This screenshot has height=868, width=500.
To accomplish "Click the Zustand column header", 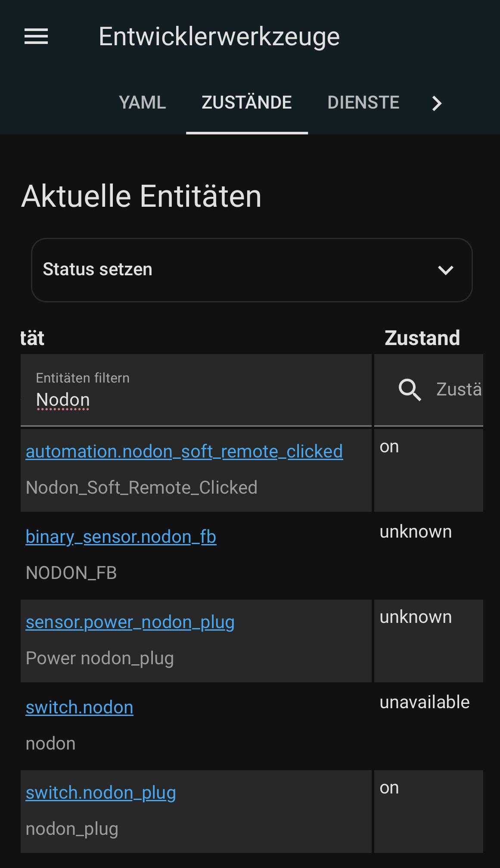I will pyautogui.click(x=422, y=338).
